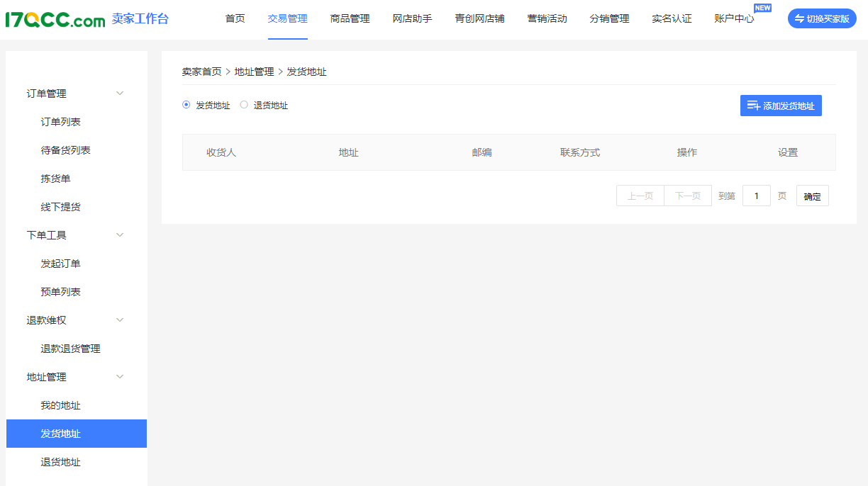Open 我的地址 in the sidebar
The height and width of the screenshot is (486, 868).
[61, 405]
